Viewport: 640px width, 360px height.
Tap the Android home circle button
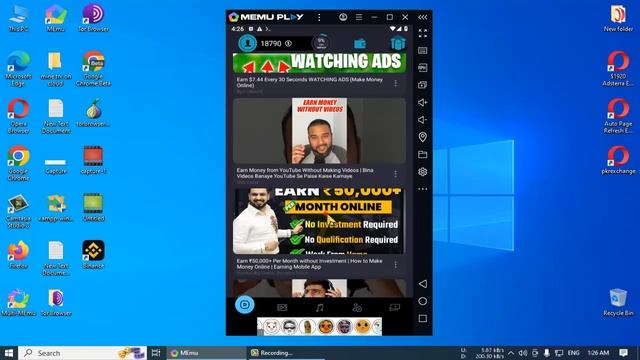tap(423, 301)
